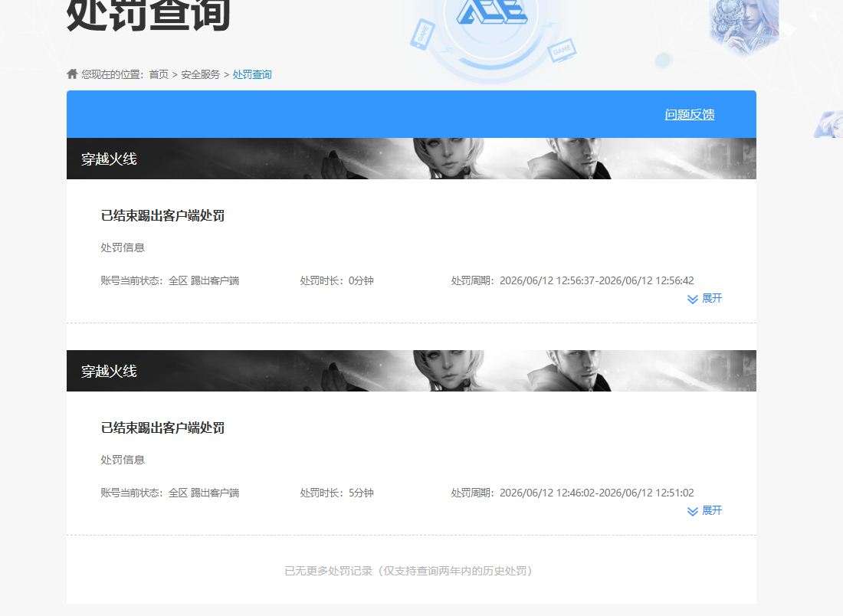Click 处罚时长：5分钟 text

coord(336,493)
